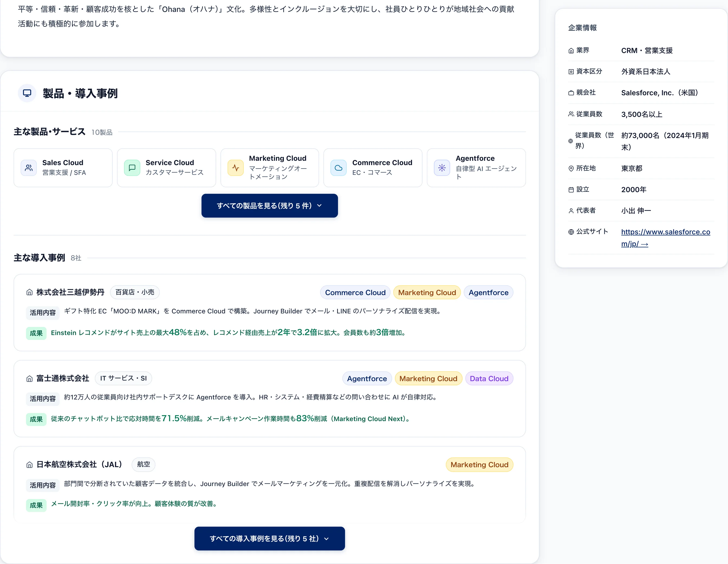This screenshot has height=564, width=728.
Task: Click the 8社 count label
Action: (76, 258)
